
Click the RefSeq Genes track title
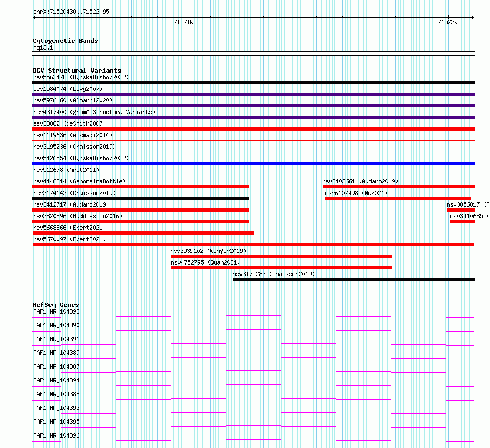pos(56,305)
